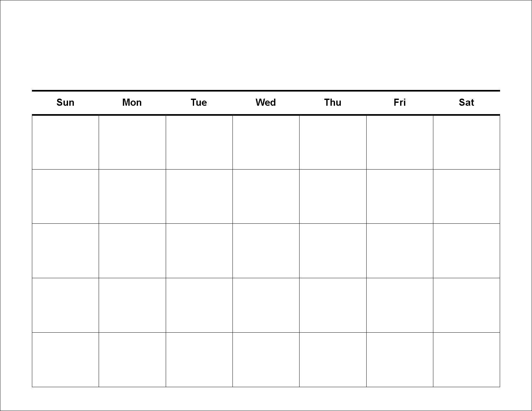The image size is (532, 411).
Task: Select the fourth-row cell under Sun
Action: tap(65, 305)
